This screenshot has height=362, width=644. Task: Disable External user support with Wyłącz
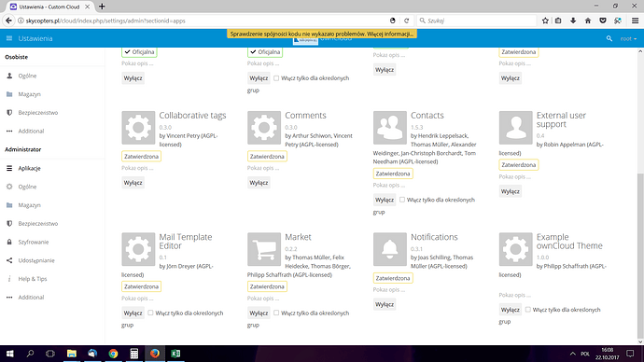pyautogui.click(x=511, y=191)
